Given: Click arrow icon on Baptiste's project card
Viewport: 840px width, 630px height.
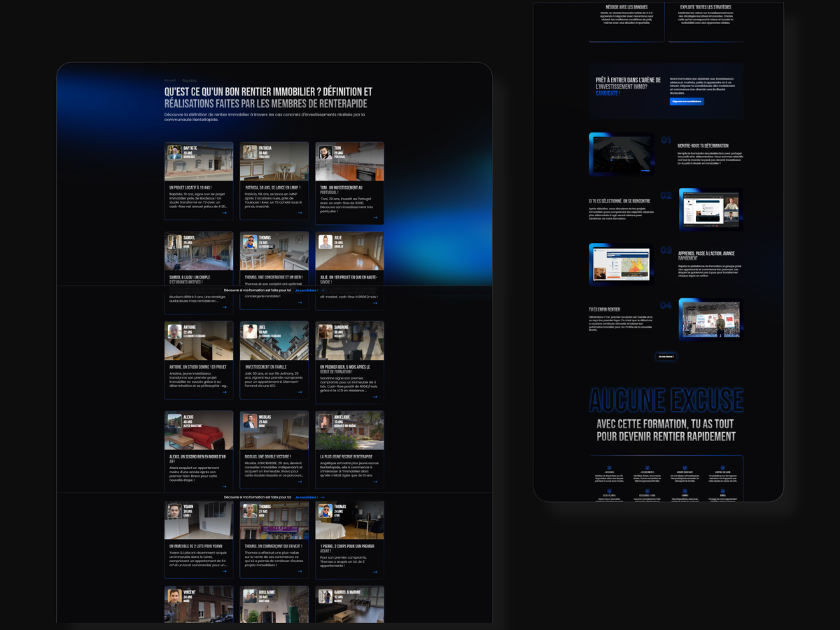Looking at the screenshot, I should point(225,213).
